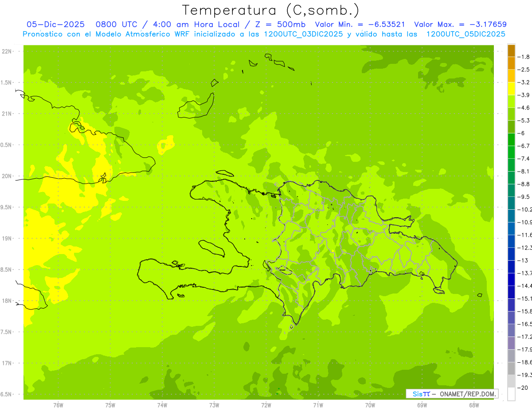Pick the olive-green swatch between -5.3 and -6
532x411 pixels.
click(x=511, y=127)
